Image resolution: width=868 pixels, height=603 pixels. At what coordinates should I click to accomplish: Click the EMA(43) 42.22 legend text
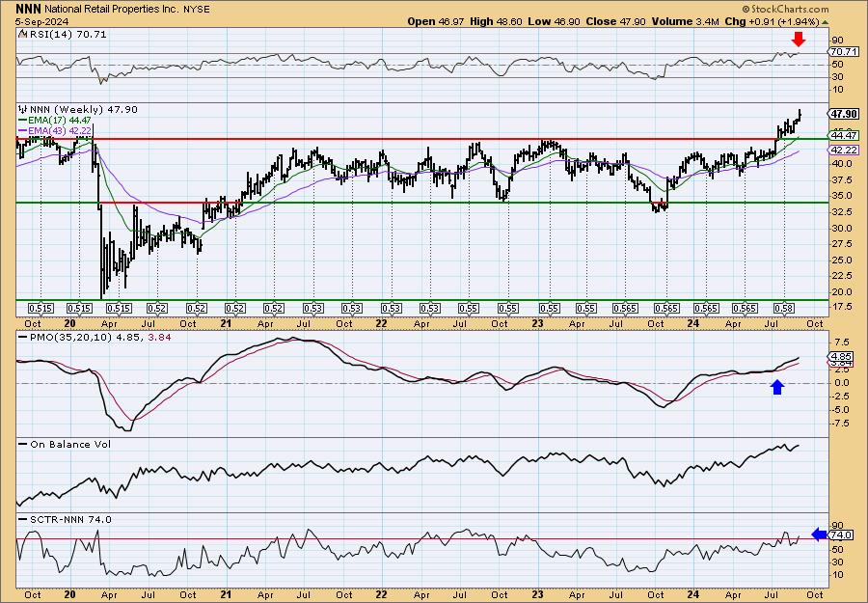(x=60, y=130)
